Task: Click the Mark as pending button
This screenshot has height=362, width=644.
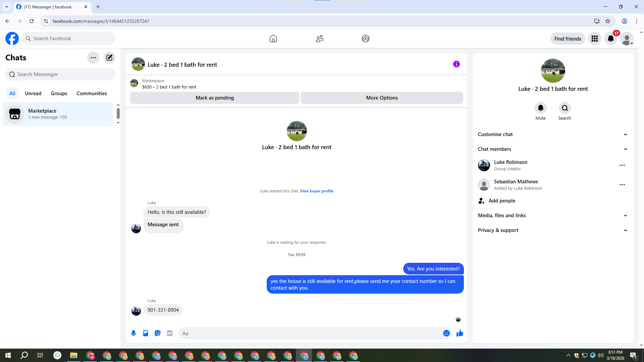Action: (215, 98)
